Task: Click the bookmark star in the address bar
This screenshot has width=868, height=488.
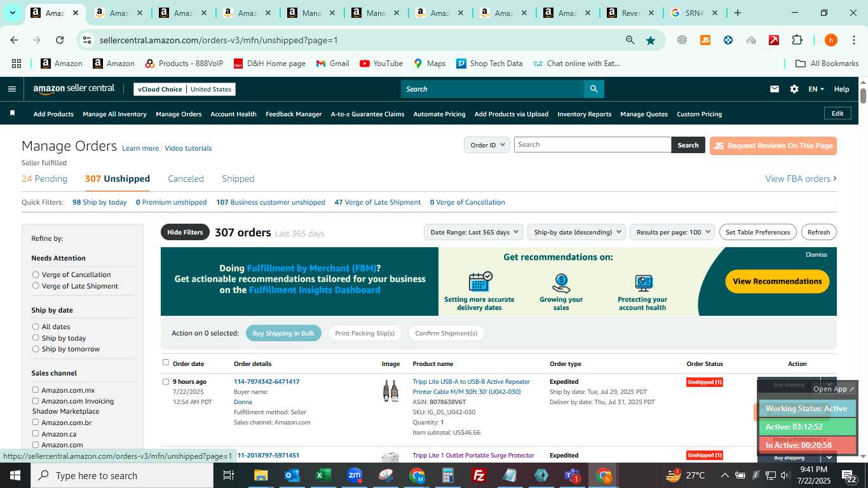Action: click(x=651, y=40)
